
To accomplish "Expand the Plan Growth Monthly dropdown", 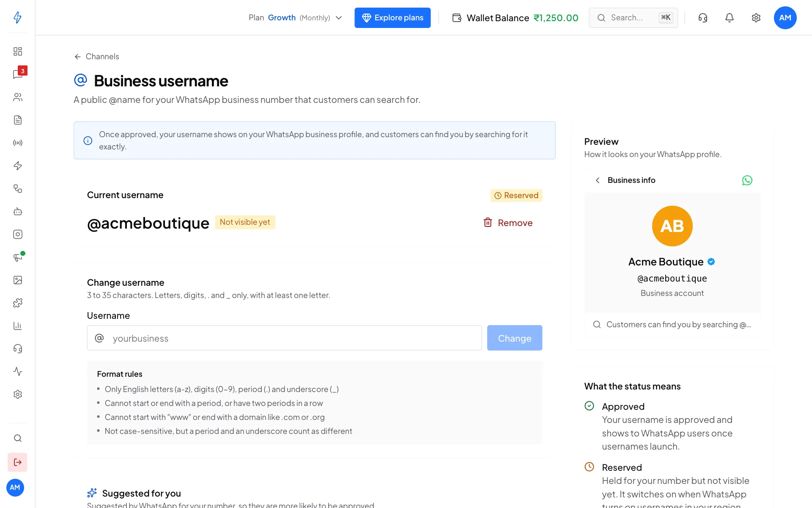I will [x=295, y=18].
